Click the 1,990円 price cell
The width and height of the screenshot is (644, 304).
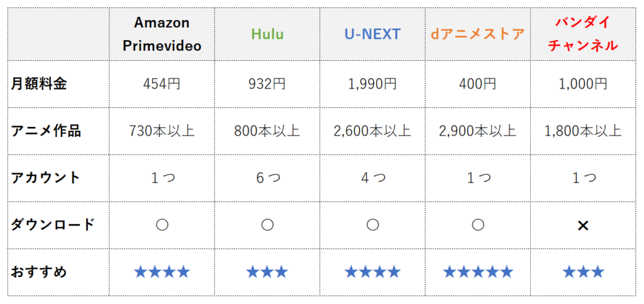372,84
